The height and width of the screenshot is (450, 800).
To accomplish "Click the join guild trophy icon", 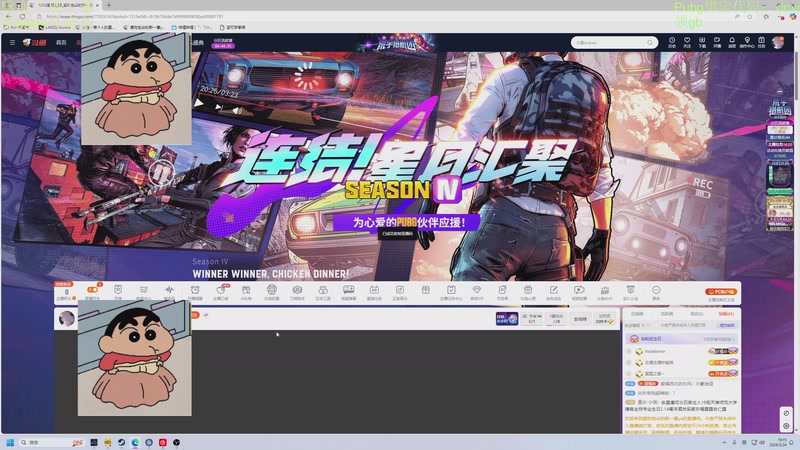I will [x=630, y=292].
